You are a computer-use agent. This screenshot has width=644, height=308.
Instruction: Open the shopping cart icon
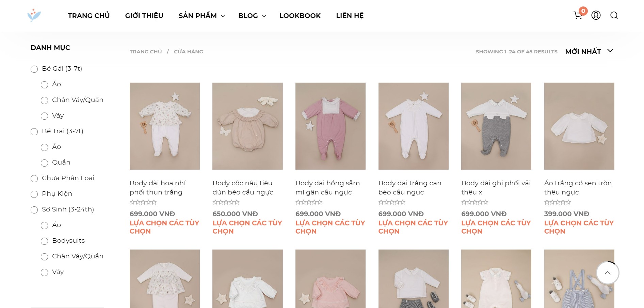click(578, 15)
